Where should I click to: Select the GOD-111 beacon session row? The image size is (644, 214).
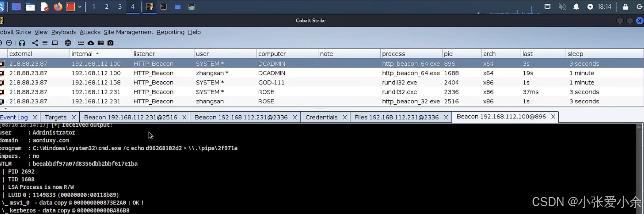(x=321, y=83)
